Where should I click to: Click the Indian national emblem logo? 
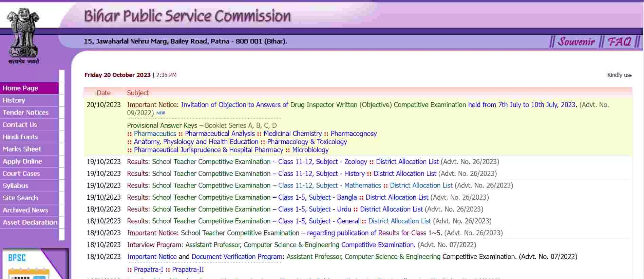23,36
